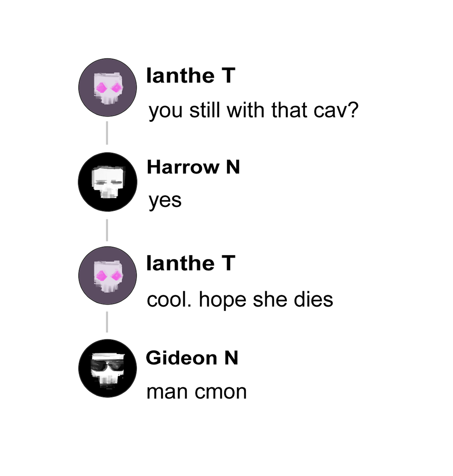
Task: Click the Ianthe T name above "cool. hope she dies"
Action: pos(191,263)
